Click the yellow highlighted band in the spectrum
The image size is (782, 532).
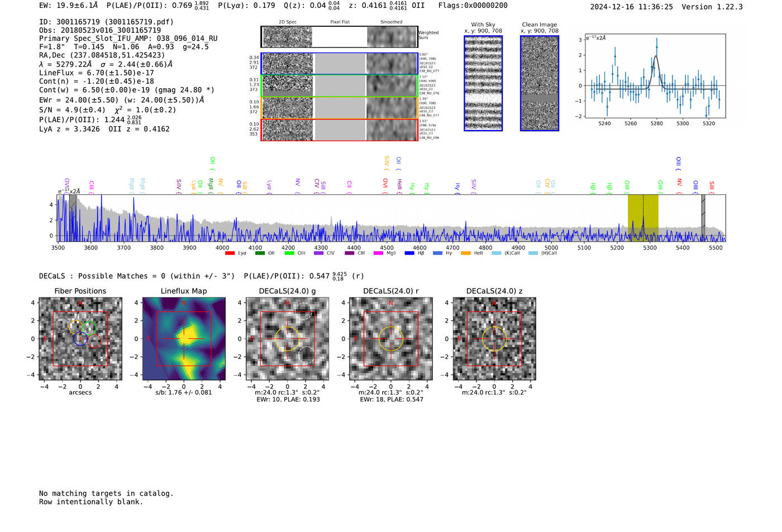pos(643,218)
